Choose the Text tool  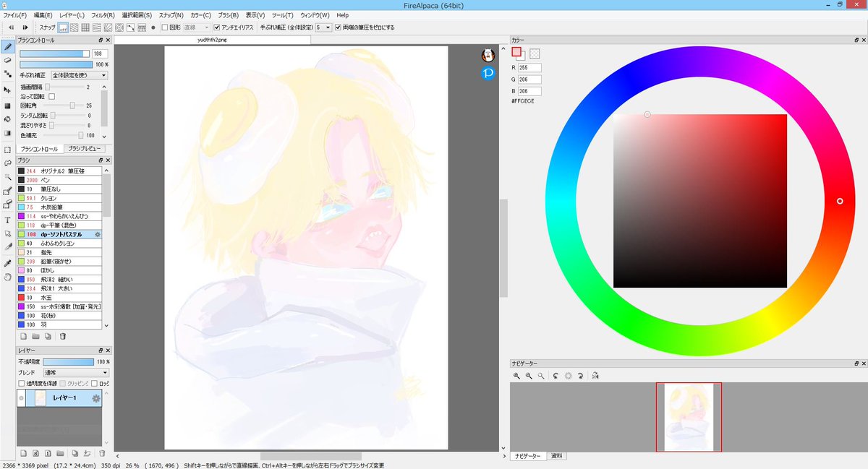(7, 220)
